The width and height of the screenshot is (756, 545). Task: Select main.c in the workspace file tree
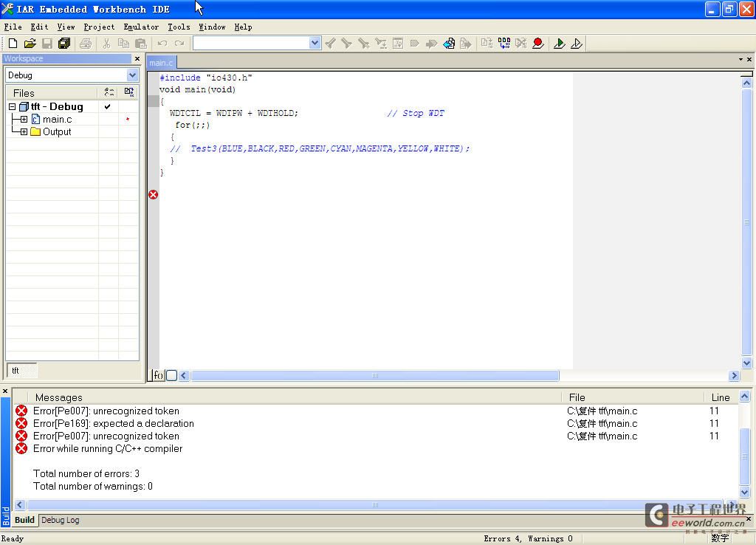click(x=57, y=119)
